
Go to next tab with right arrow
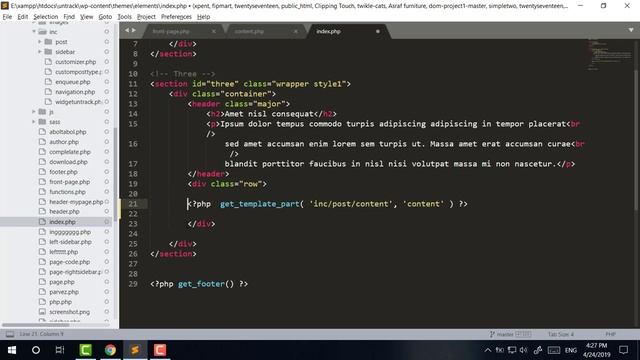[x=133, y=30]
